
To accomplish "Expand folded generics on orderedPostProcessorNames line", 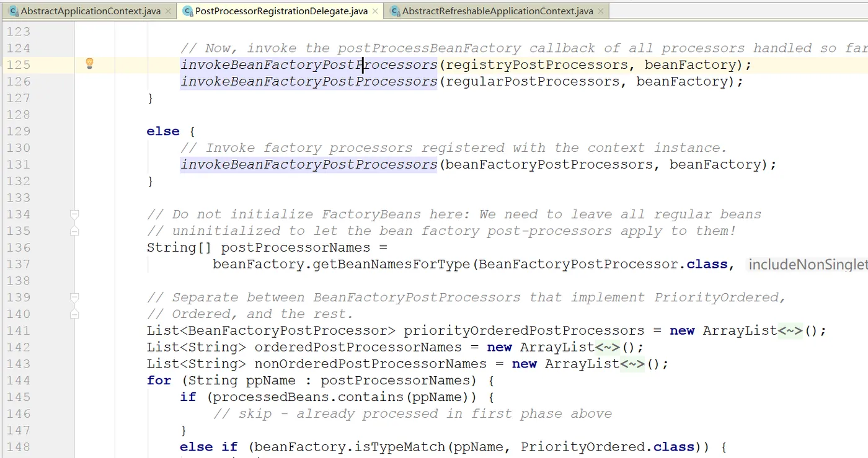I will click(x=608, y=347).
